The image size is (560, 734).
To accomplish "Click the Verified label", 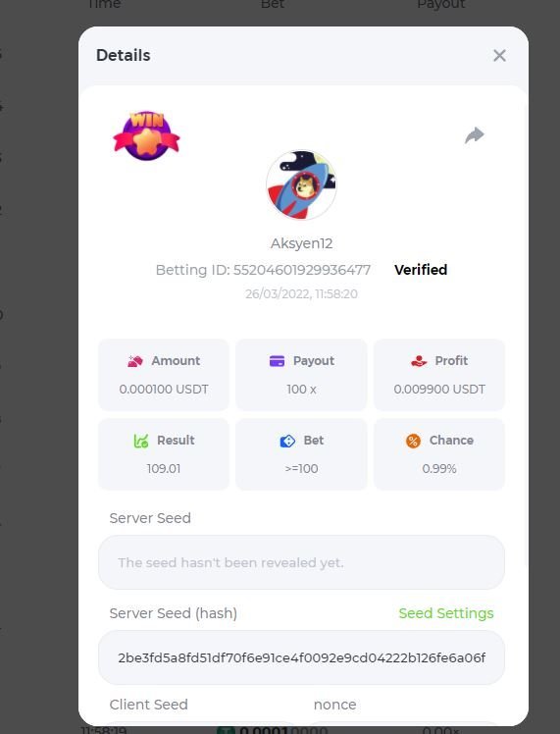I will 421,270.
